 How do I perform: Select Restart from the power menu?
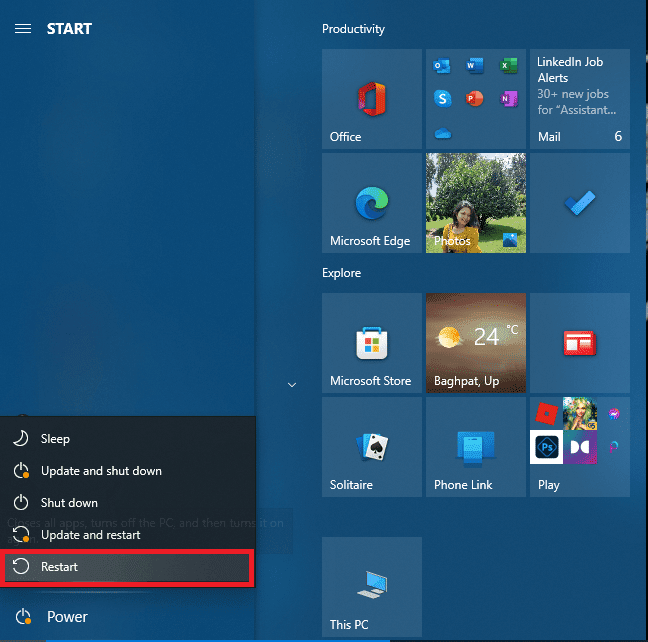127,567
